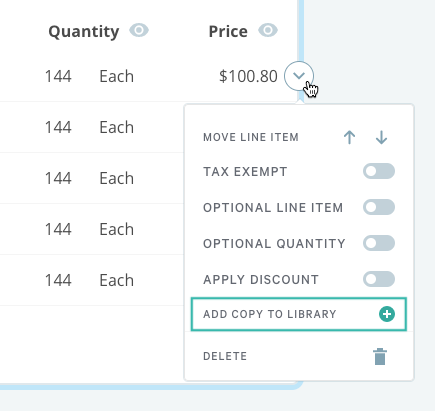Click the green plus icon for library
This screenshot has height=411, width=435.
tap(387, 314)
